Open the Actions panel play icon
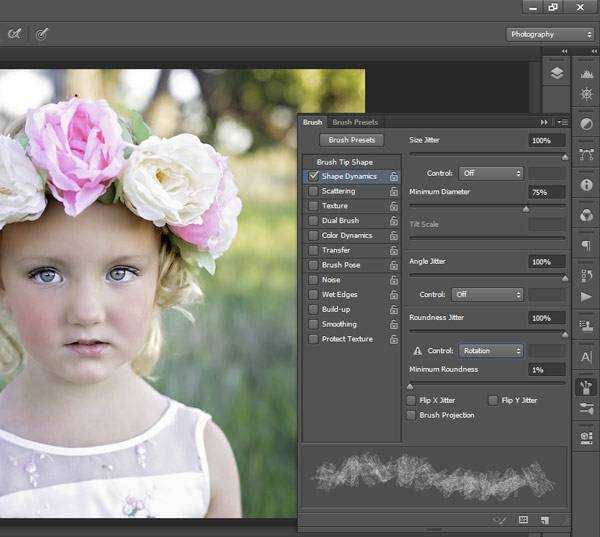600x537 pixels. pos(586,297)
